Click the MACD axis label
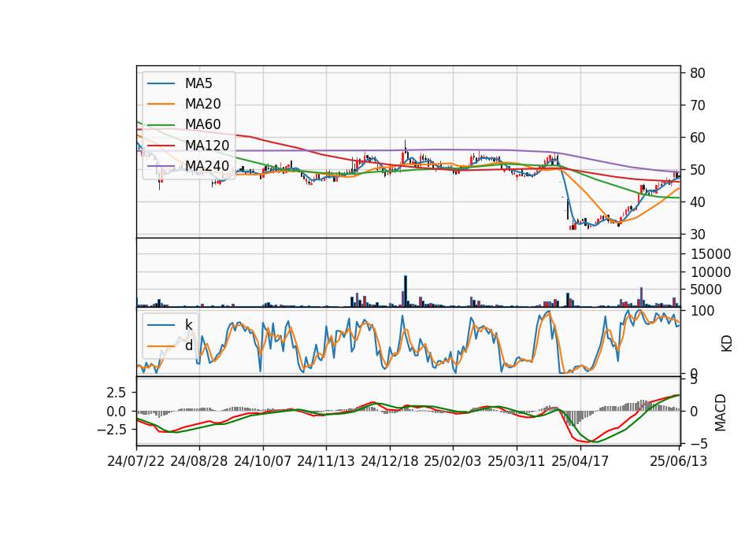 pos(721,412)
